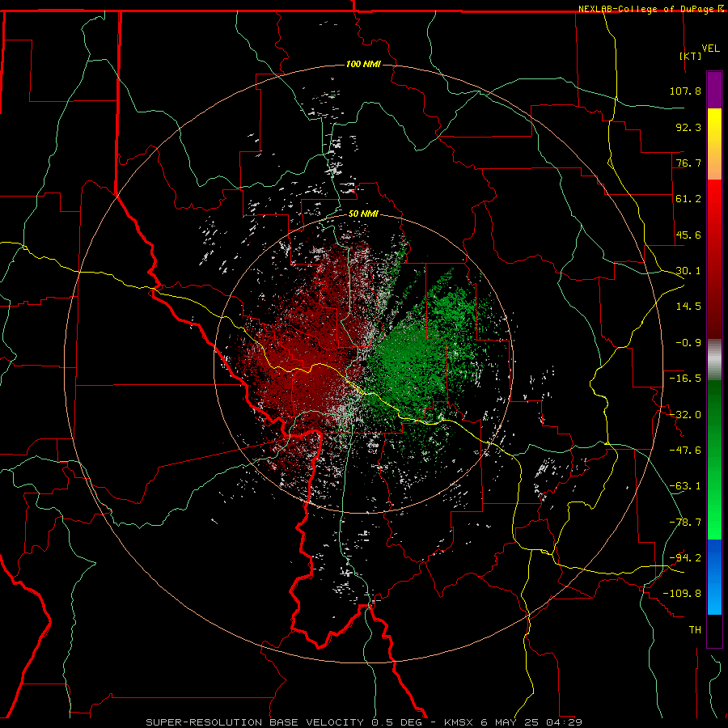Select the -109.8 legend value
This screenshot has height=728, width=728.
tap(682, 594)
